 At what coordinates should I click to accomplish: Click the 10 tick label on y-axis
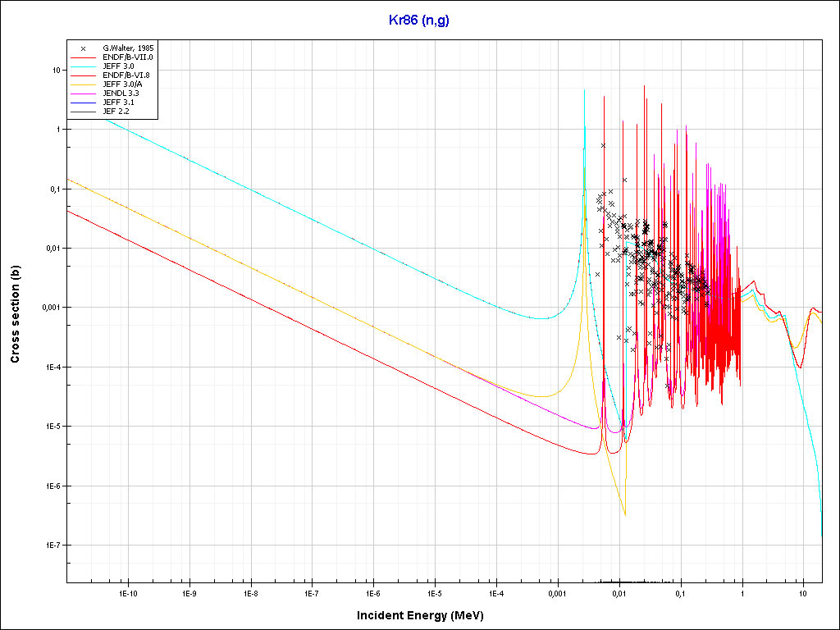[x=57, y=71]
